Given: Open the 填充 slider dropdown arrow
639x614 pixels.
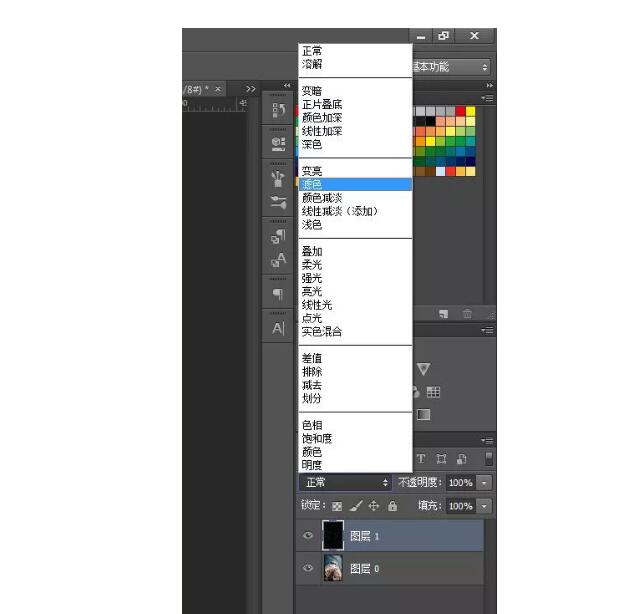Looking at the screenshot, I should (x=484, y=506).
